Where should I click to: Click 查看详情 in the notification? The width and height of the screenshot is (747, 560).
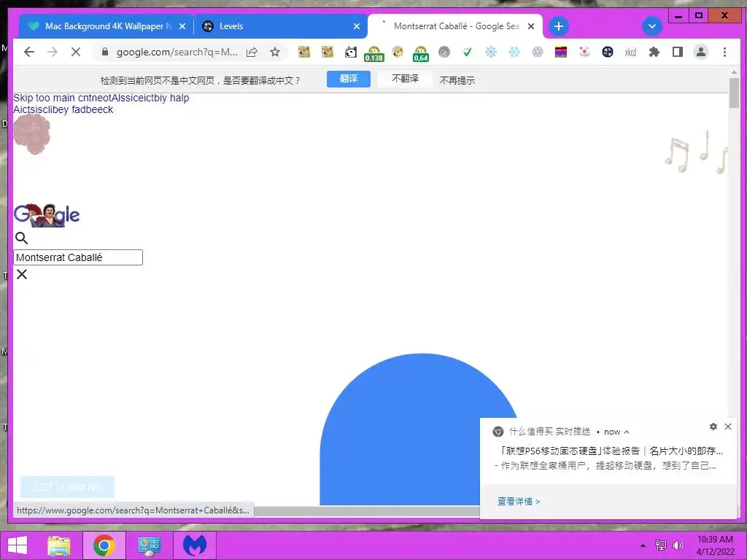[519, 502]
